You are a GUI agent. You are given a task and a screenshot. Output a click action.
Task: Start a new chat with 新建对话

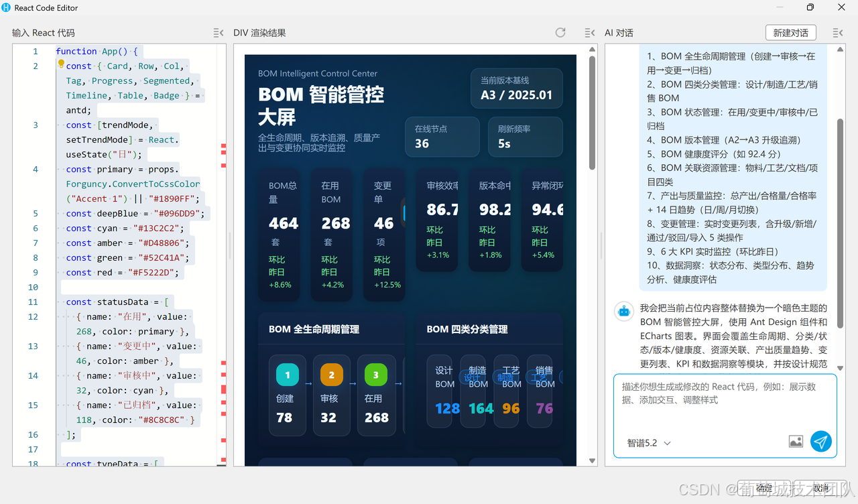[x=790, y=32]
